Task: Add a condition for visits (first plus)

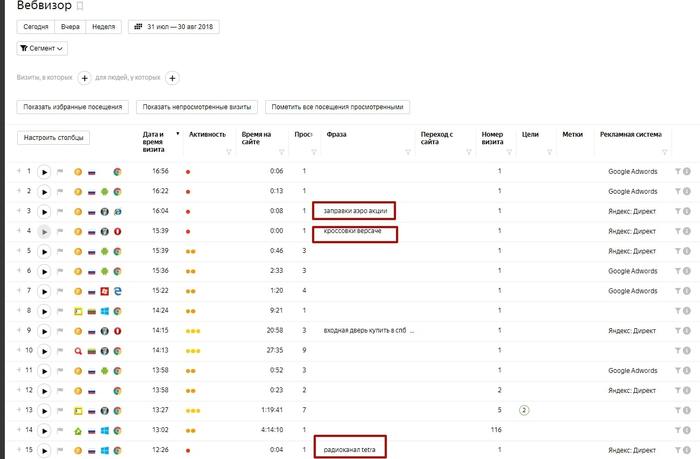Action: (x=84, y=78)
